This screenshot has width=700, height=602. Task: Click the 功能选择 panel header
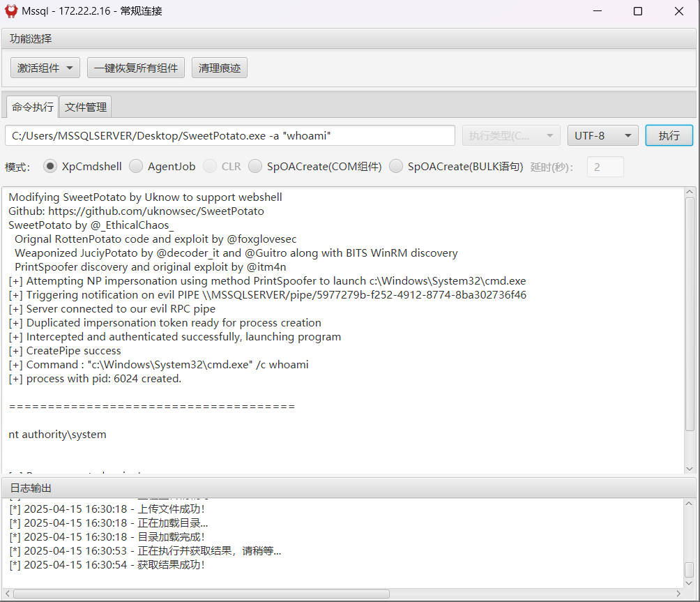click(x=349, y=39)
